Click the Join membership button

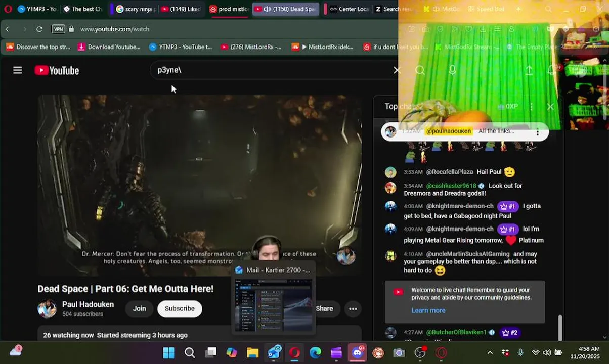click(x=139, y=308)
